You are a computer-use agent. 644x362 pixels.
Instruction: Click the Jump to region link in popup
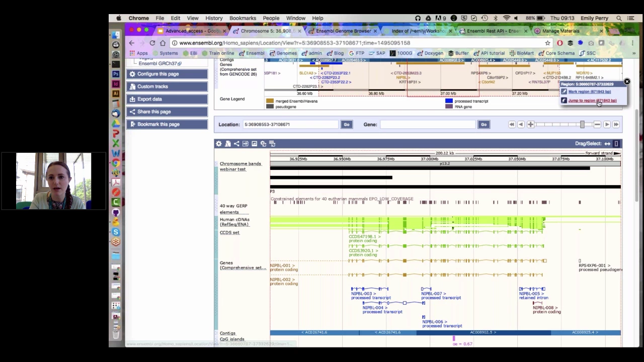click(592, 101)
